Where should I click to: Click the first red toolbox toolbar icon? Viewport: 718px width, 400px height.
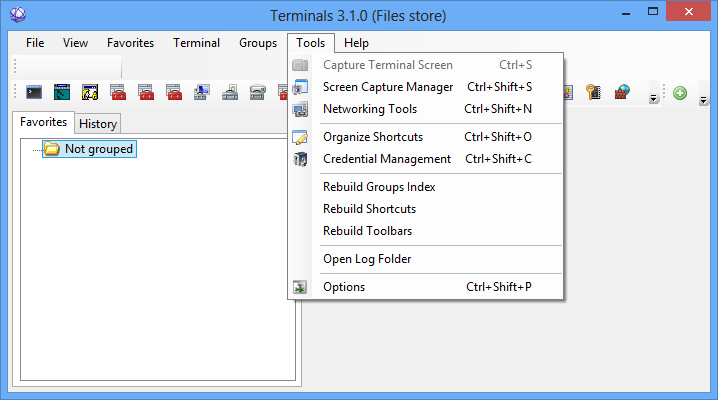pyautogui.click(x=118, y=93)
